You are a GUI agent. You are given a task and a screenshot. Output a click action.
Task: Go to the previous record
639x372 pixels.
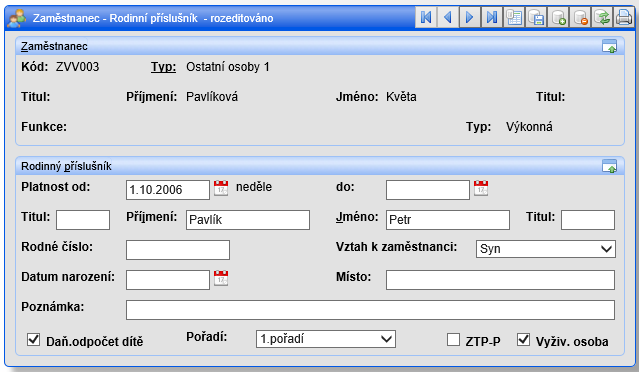pyautogui.click(x=448, y=18)
